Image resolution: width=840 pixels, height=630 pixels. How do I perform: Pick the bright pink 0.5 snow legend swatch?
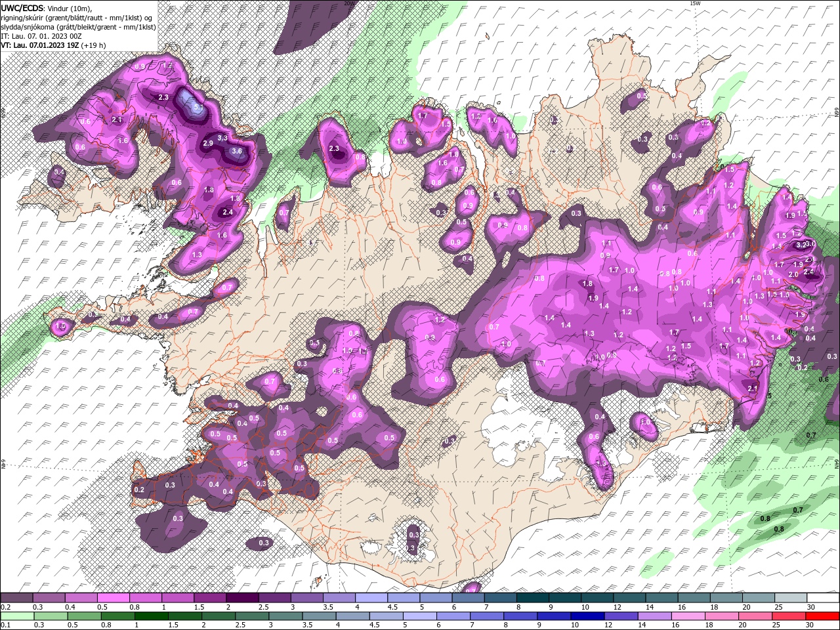pyautogui.click(x=114, y=598)
